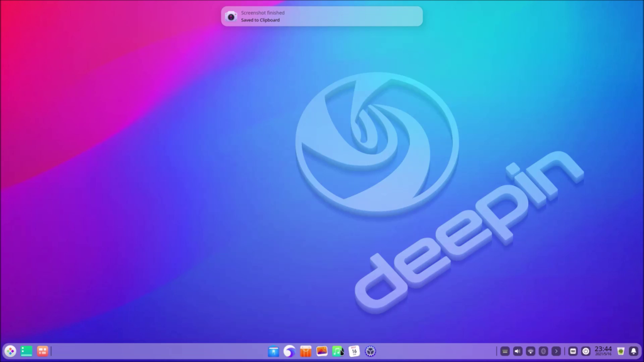Toggle the Wi-Fi network tray icon
Image resolution: width=644 pixels, height=362 pixels.
531,351
